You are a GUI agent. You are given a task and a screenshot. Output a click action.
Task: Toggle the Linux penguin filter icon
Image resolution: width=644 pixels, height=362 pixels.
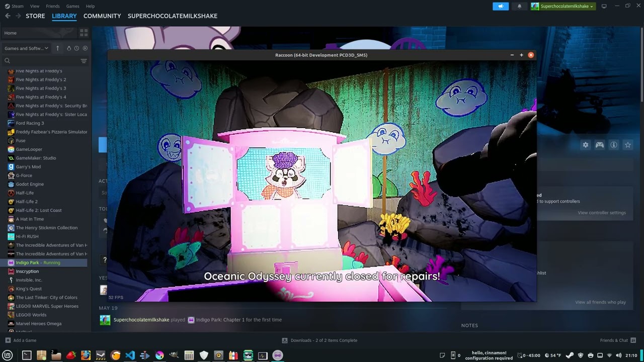(69, 48)
